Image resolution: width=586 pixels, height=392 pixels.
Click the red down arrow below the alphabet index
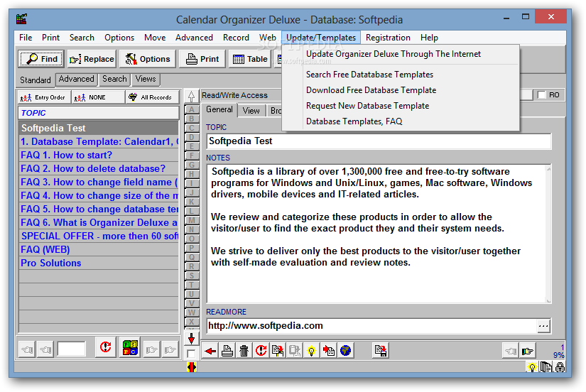click(x=191, y=339)
